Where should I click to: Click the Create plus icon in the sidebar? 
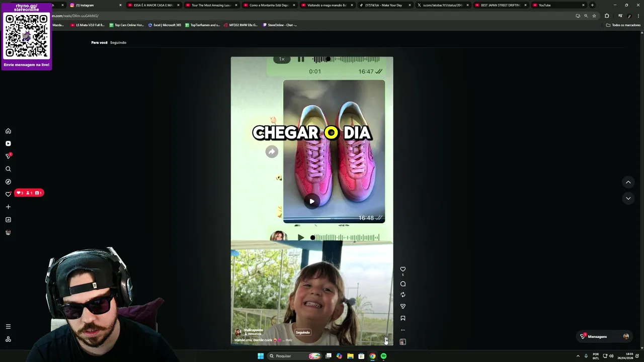(8, 207)
